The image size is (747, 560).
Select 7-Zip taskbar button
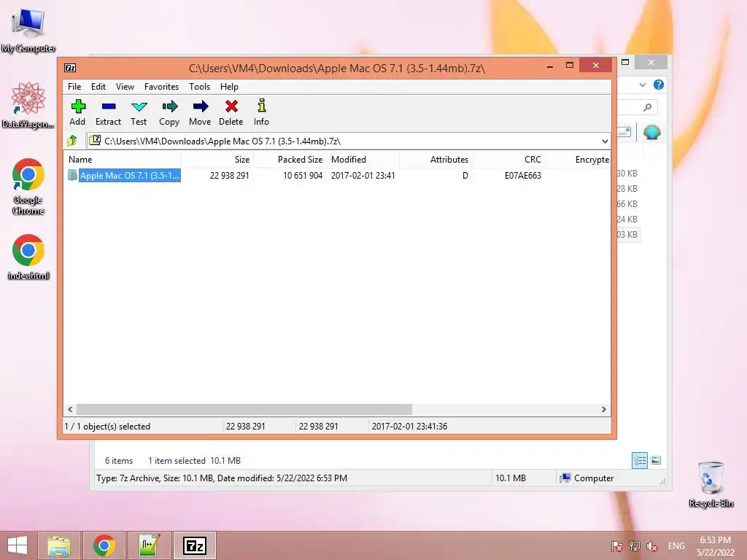(194, 545)
